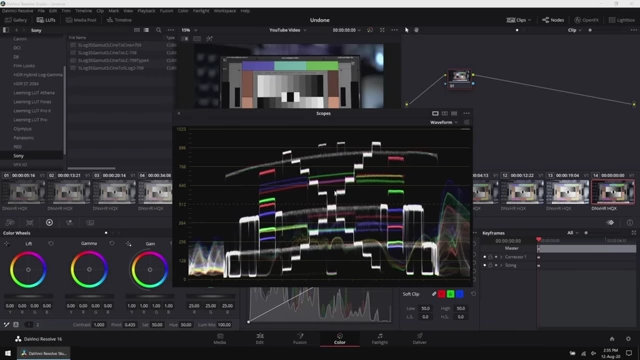Select the hand pan tool in node editor
The width and height of the screenshot is (640, 360).
pyautogui.click(x=416, y=30)
